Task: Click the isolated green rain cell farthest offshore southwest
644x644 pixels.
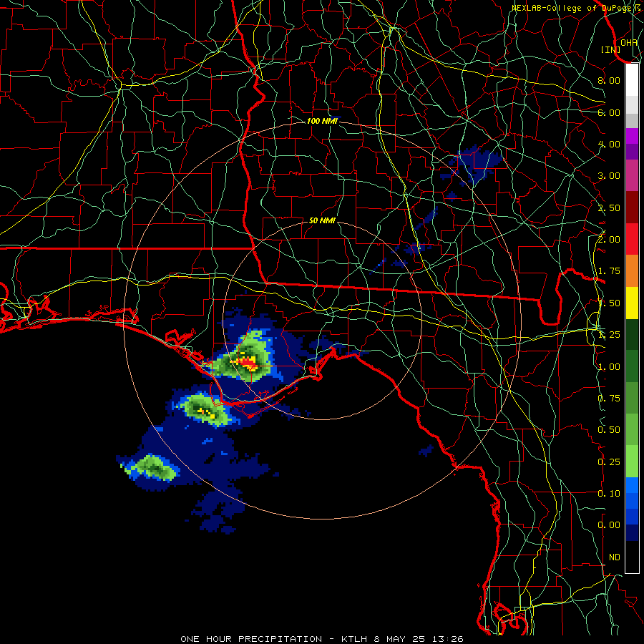Action: (154, 467)
